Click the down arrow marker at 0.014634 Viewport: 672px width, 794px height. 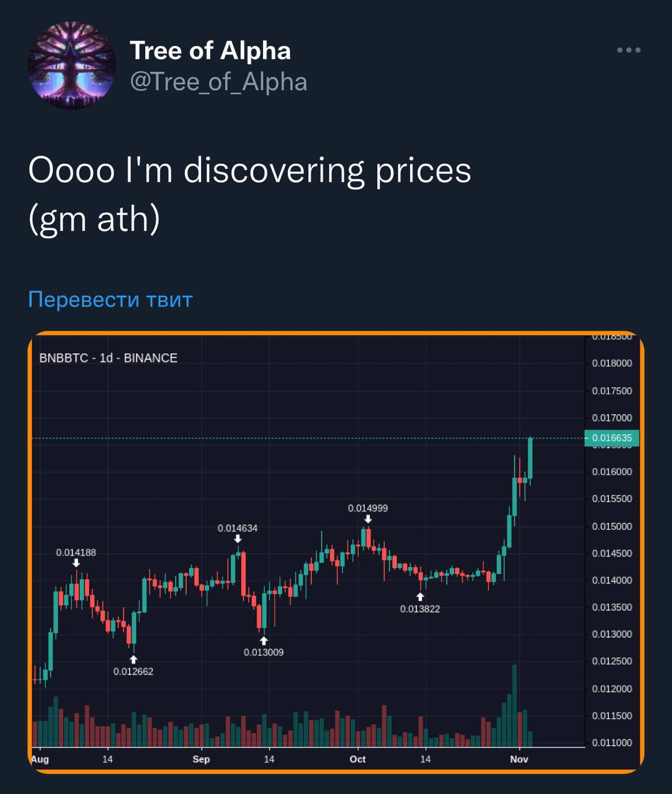[x=238, y=539]
